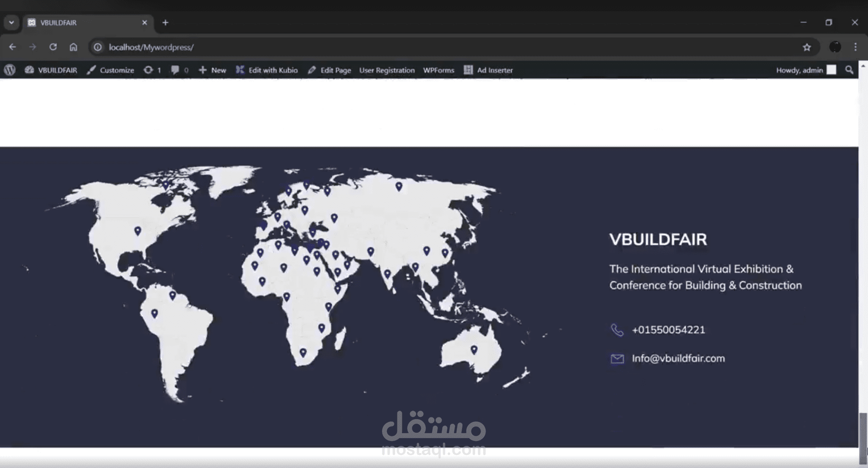Expand the Howdy, admin account menu

click(x=799, y=70)
